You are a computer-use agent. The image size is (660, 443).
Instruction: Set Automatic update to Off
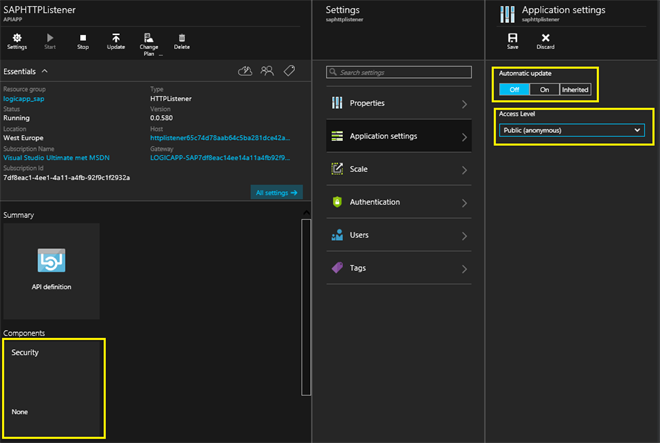pyautogui.click(x=514, y=89)
